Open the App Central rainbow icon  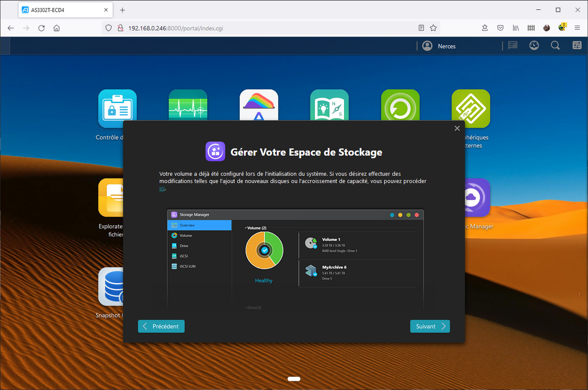259,105
